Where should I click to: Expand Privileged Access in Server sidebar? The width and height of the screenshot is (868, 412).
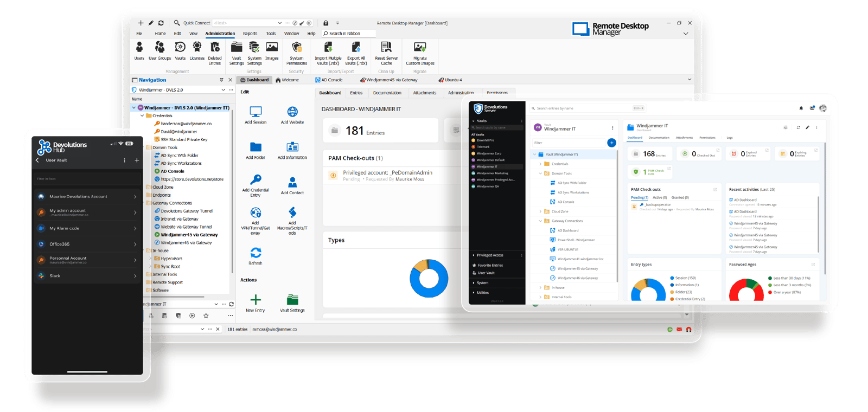[x=474, y=255]
